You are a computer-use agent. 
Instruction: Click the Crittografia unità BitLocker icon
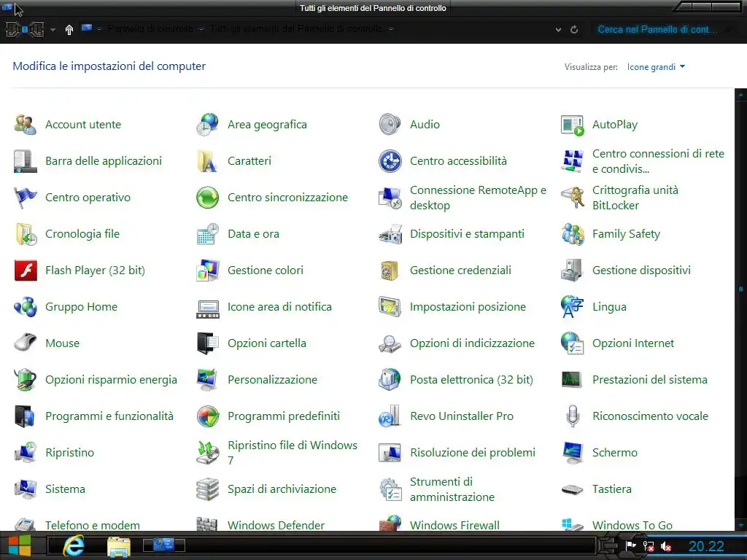(x=572, y=198)
